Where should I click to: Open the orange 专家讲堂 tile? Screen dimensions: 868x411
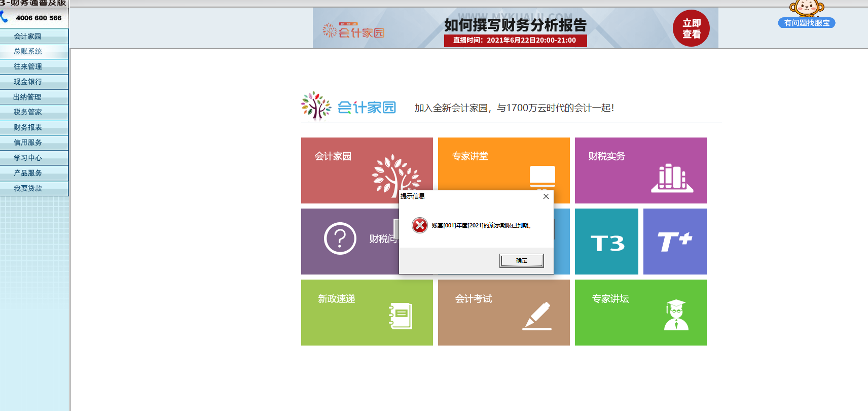(x=504, y=170)
